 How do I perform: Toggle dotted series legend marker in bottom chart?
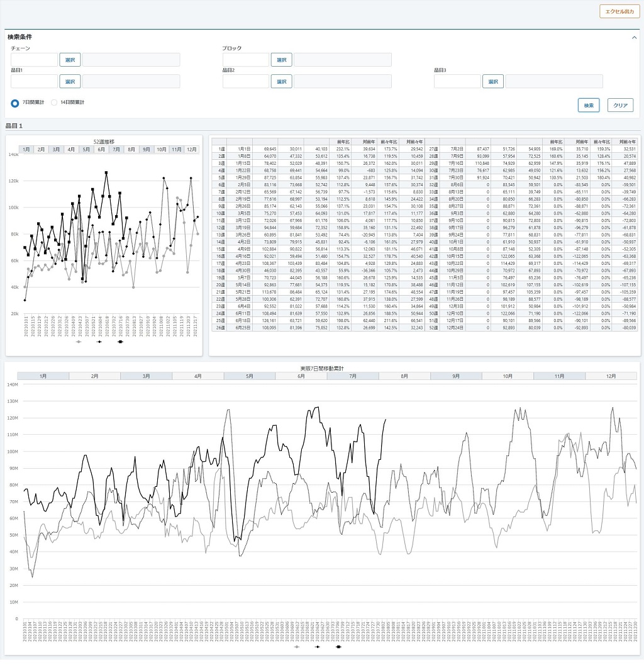pos(318,647)
